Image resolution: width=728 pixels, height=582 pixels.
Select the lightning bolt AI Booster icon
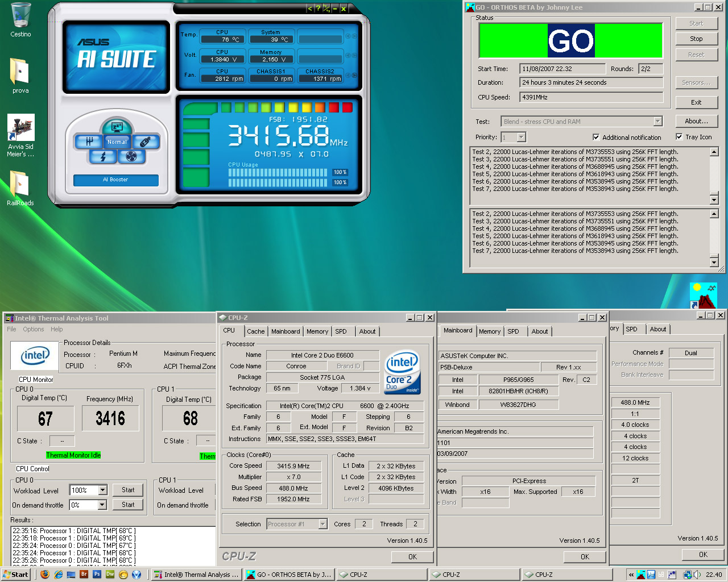[103, 156]
